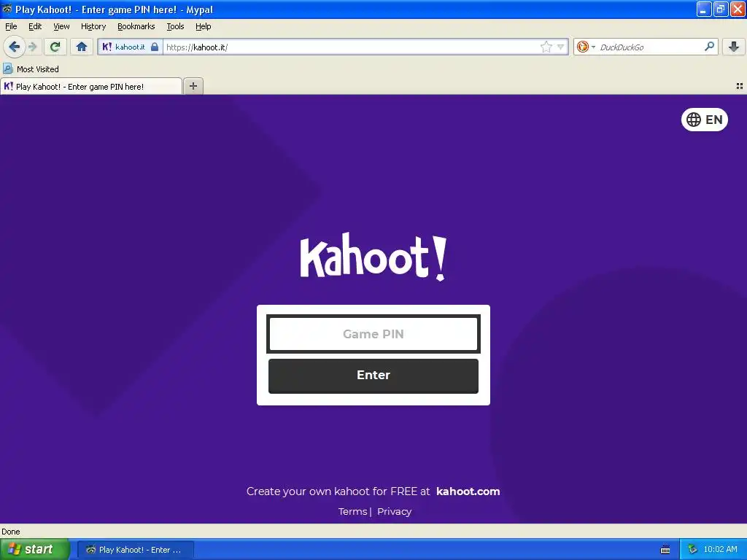The width and height of the screenshot is (747, 560).
Task: Click the 10:02 AM taskbar clock
Action: (x=720, y=550)
